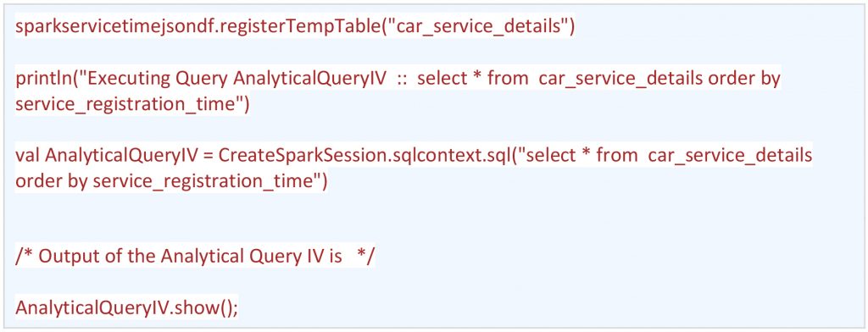Click the comment closing */ symbol
The height and width of the screenshot is (332, 868).
coord(366,257)
